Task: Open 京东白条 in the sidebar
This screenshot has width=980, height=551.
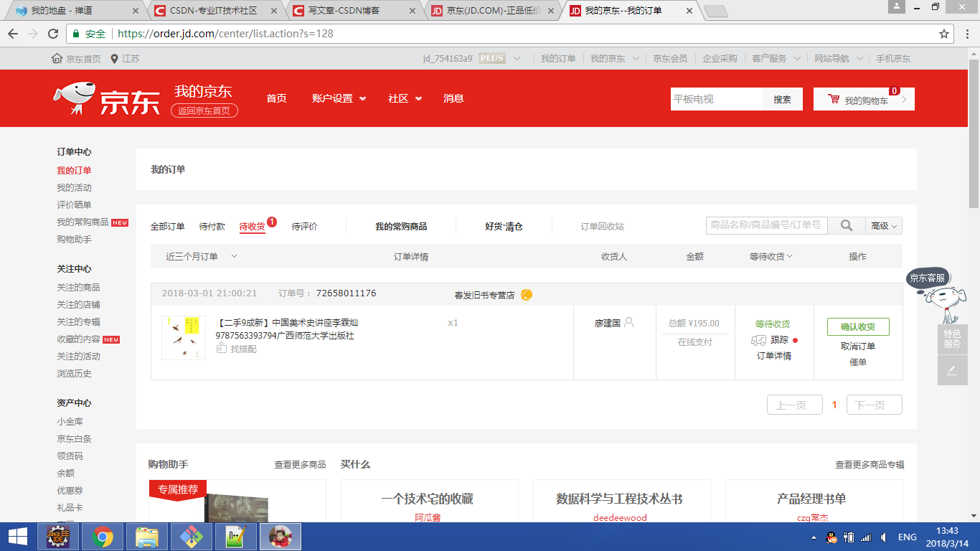Action: tap(75, 438)
